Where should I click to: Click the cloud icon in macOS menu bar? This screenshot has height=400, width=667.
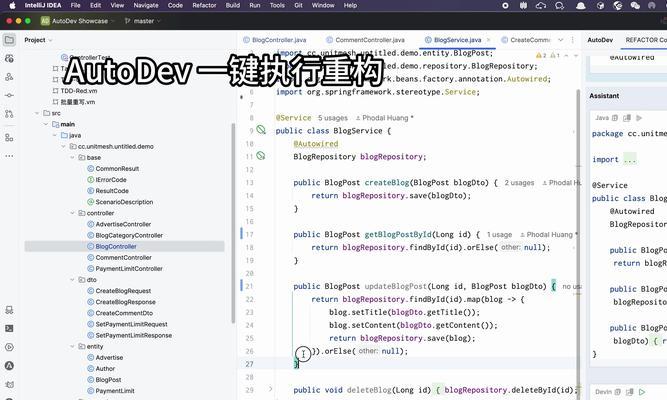tap(541, 6)
